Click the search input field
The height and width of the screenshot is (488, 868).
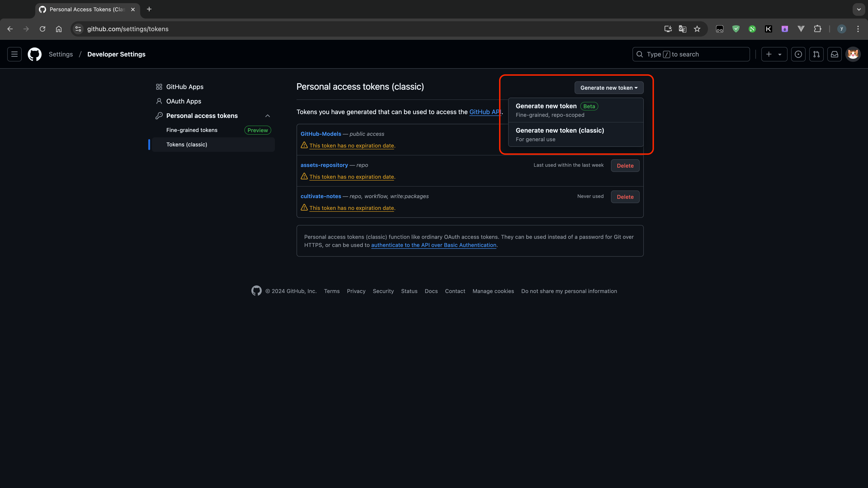[691, 54]
